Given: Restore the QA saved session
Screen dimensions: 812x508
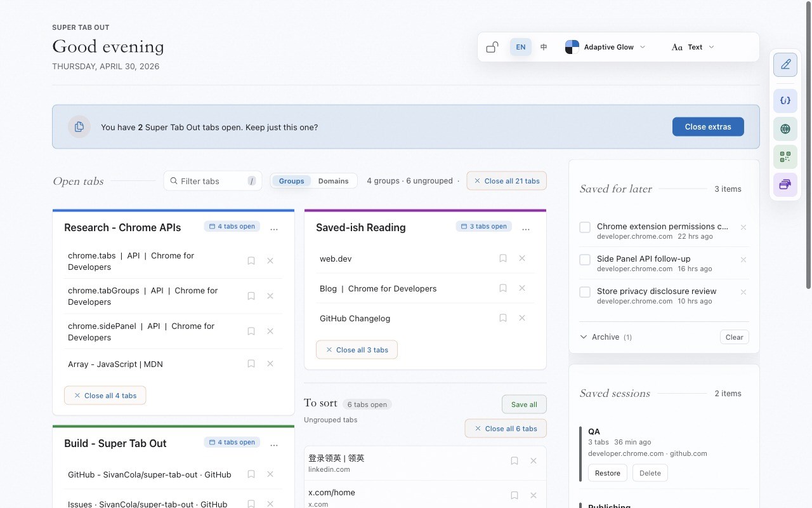Looking at the screenshot, I should pos(608,473).
